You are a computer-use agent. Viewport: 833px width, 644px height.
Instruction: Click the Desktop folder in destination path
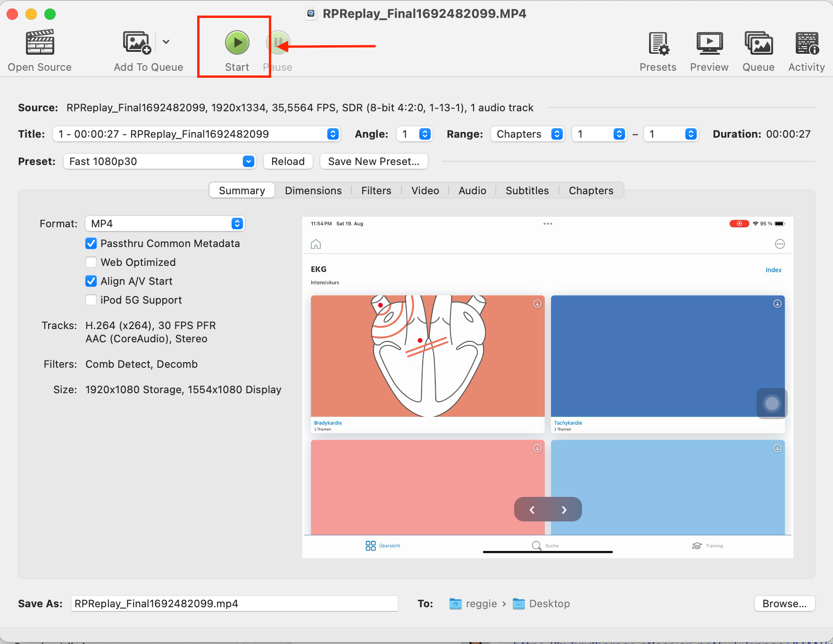tap(541, 603)
